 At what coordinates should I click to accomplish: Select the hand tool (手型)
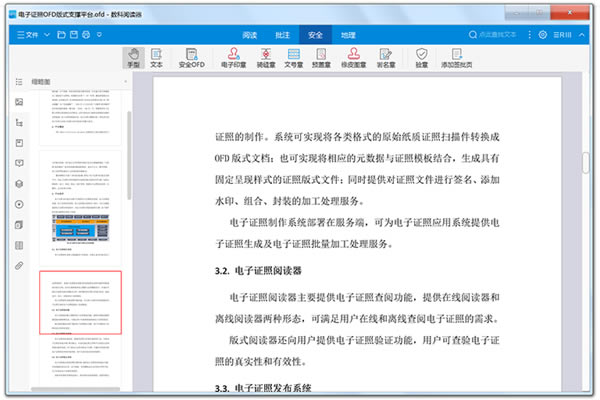[134, 58]
